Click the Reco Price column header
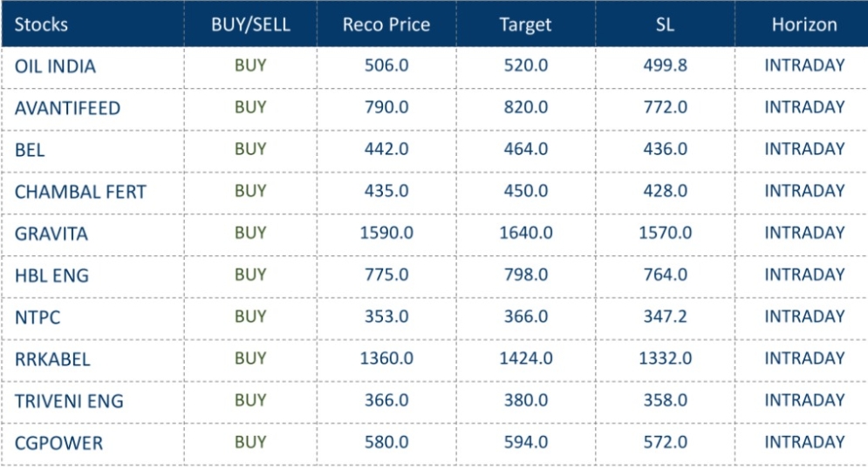 coord(386,24)
